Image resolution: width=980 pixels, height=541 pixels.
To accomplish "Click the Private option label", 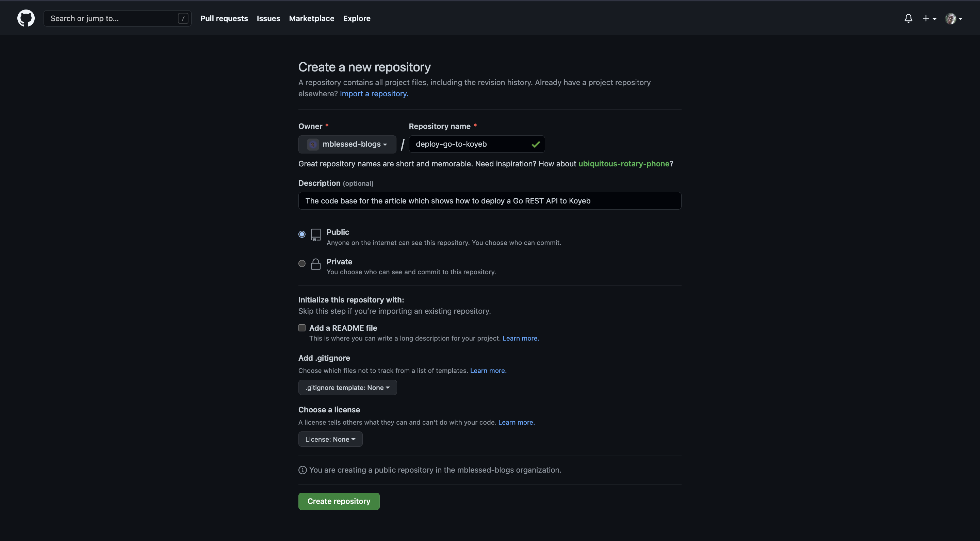I will (x=339, y=262).
